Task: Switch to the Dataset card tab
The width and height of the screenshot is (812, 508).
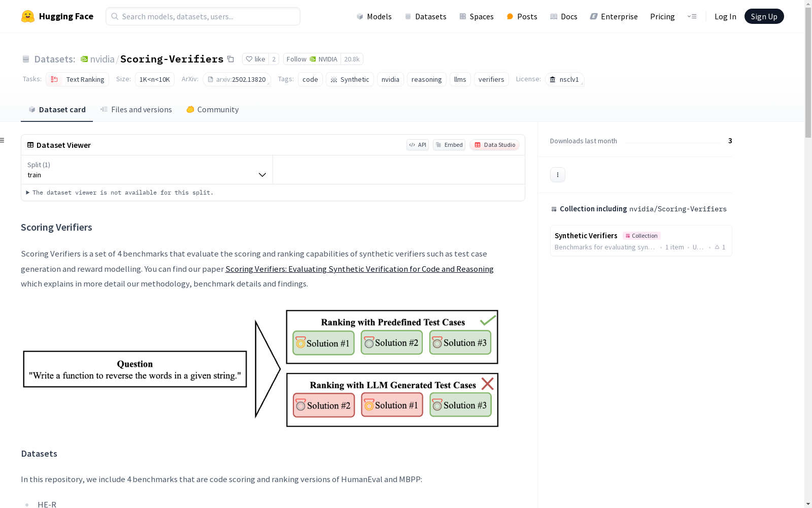Action: coord(57,110)
